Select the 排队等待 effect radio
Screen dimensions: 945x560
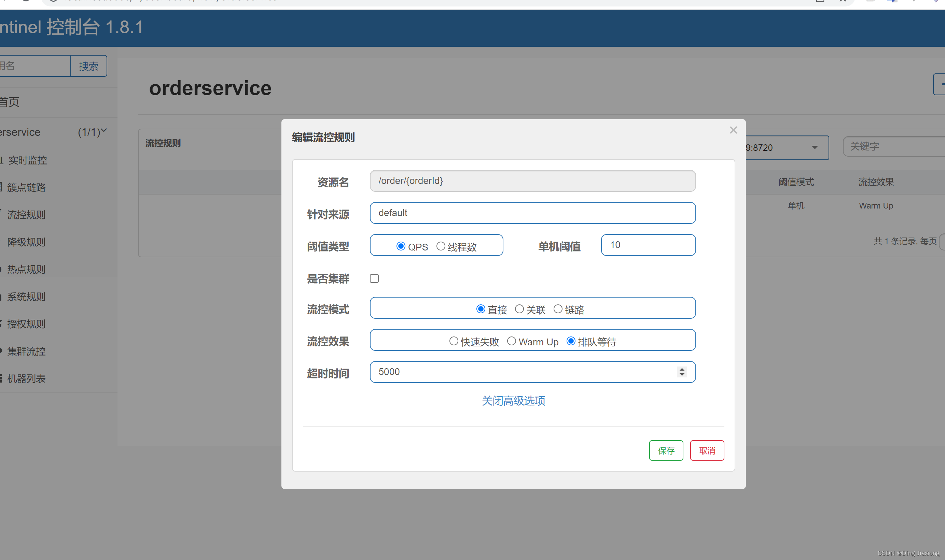pos(571,341)
